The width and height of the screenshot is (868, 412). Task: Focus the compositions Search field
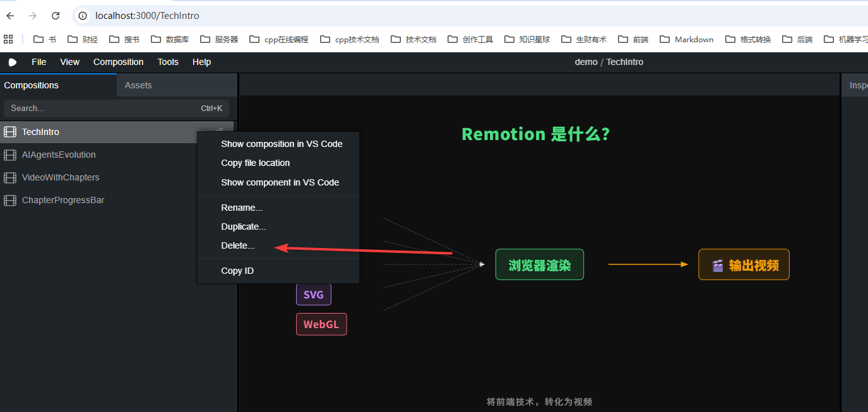[117, 109]
